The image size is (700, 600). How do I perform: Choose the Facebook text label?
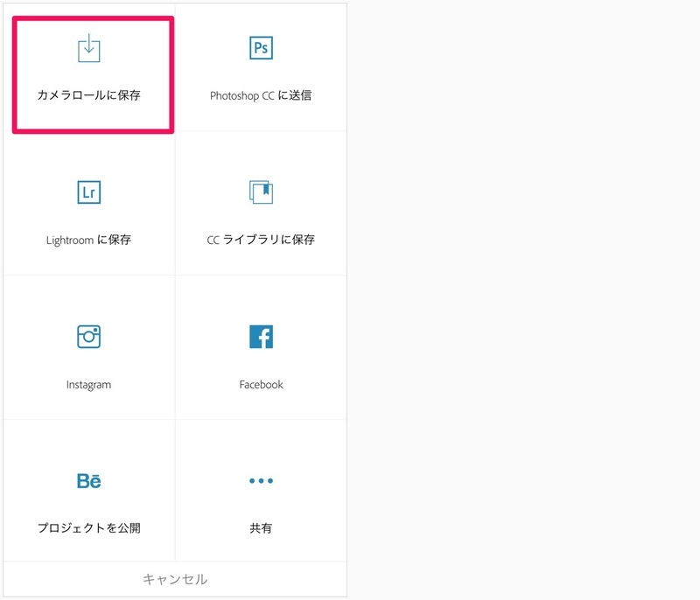tap(261, 384)
